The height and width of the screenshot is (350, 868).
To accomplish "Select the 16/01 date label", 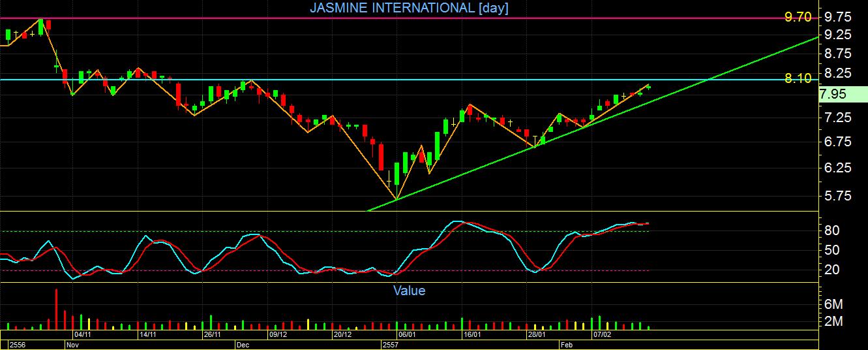I will [472, 334].
